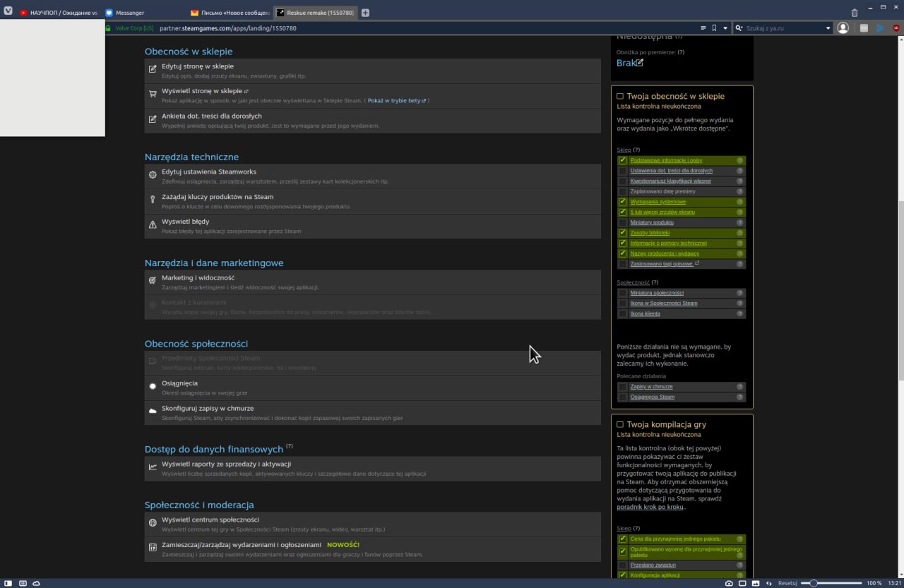Open the 'Zastosowano tagi opisowe' checklist link
Screen dimensions: 904x588
point(662,264)
